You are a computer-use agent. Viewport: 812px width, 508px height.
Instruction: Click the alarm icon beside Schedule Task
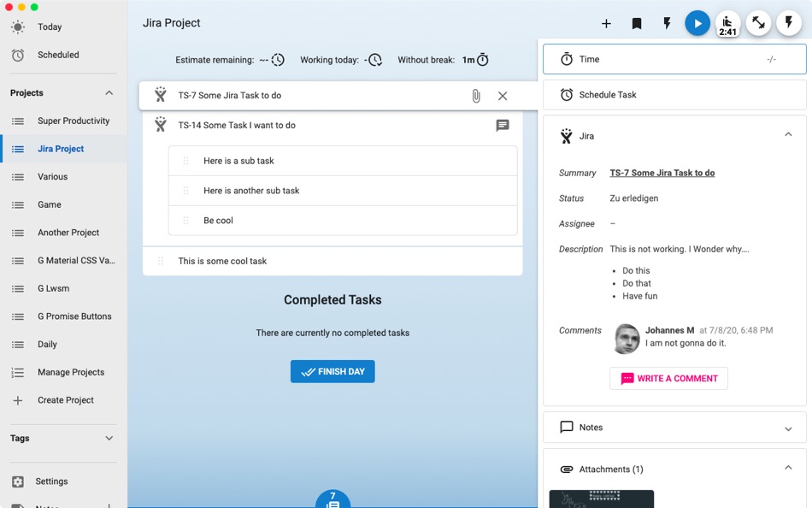click(x=567, y=95)
